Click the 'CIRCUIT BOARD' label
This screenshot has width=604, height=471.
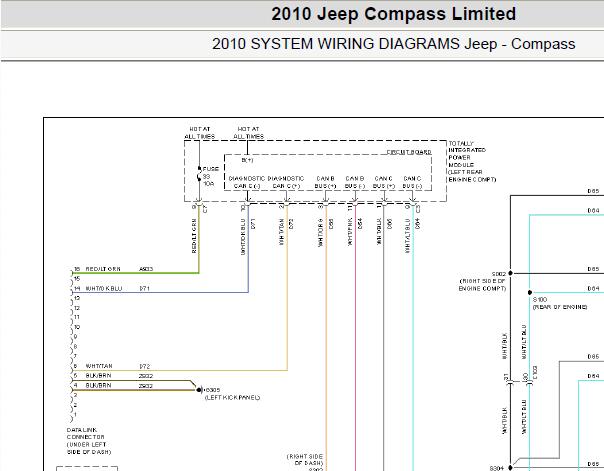(409, 152)
